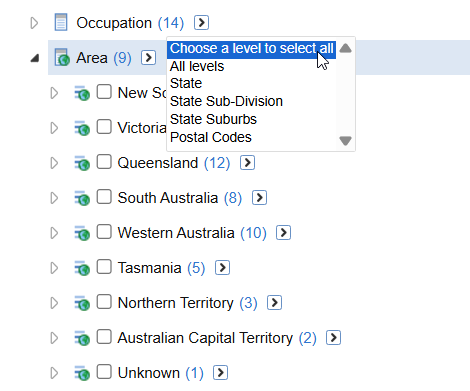470x391 pixels.
Task: Open level arrow next to Unknown (1)
Action: tap(220, 373)
